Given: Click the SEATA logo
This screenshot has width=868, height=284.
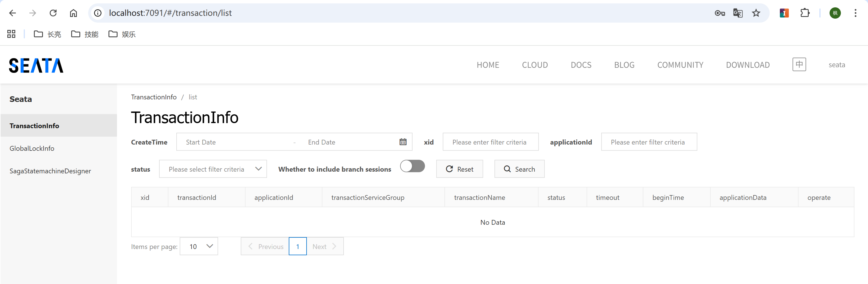Looking at the screenshot, I should click(x=36, y=65).
